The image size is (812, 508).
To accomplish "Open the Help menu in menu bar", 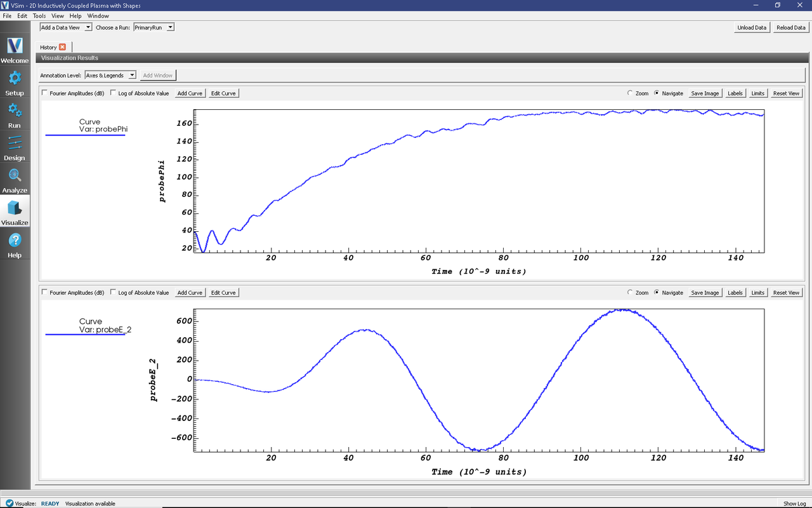I will click(x=75, y=16).
